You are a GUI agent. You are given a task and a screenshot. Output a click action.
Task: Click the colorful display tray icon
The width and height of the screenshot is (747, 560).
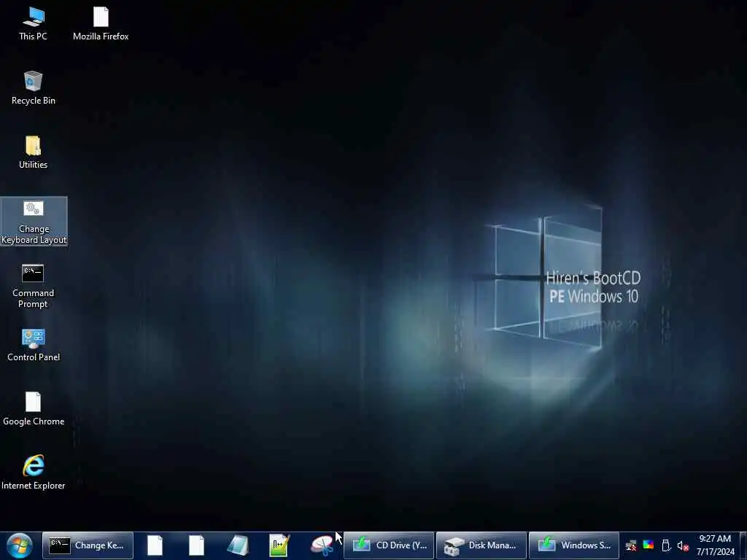click(x=649, y=545)
